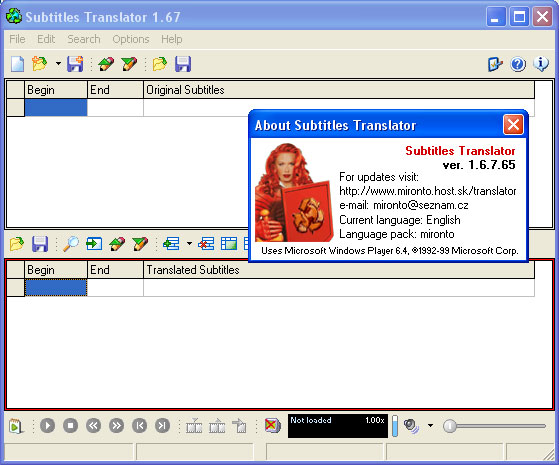Open the Search menu
559x465 pixels.
click(x=84, y=39)
